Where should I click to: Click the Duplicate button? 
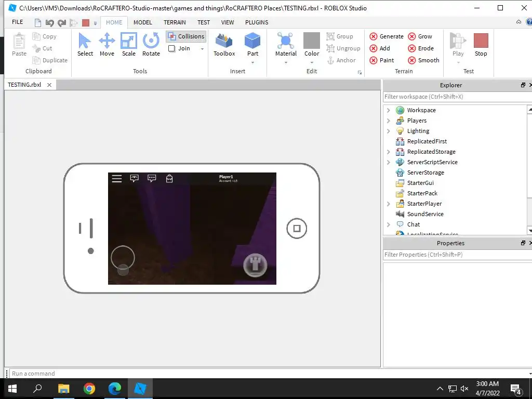tap(50, 60)
